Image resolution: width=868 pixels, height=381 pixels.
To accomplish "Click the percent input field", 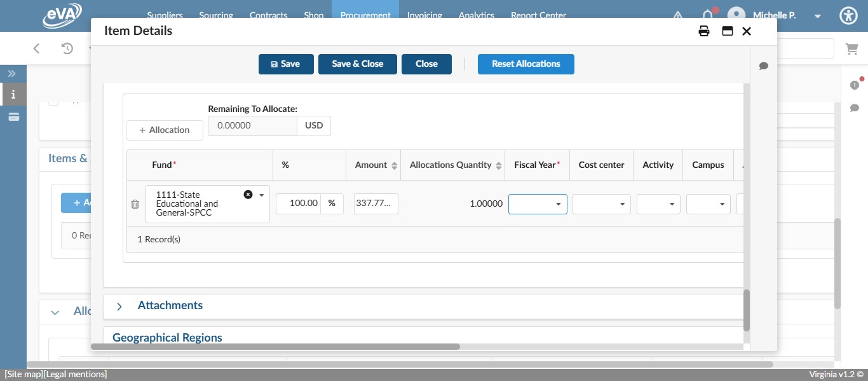I will 298,204.
